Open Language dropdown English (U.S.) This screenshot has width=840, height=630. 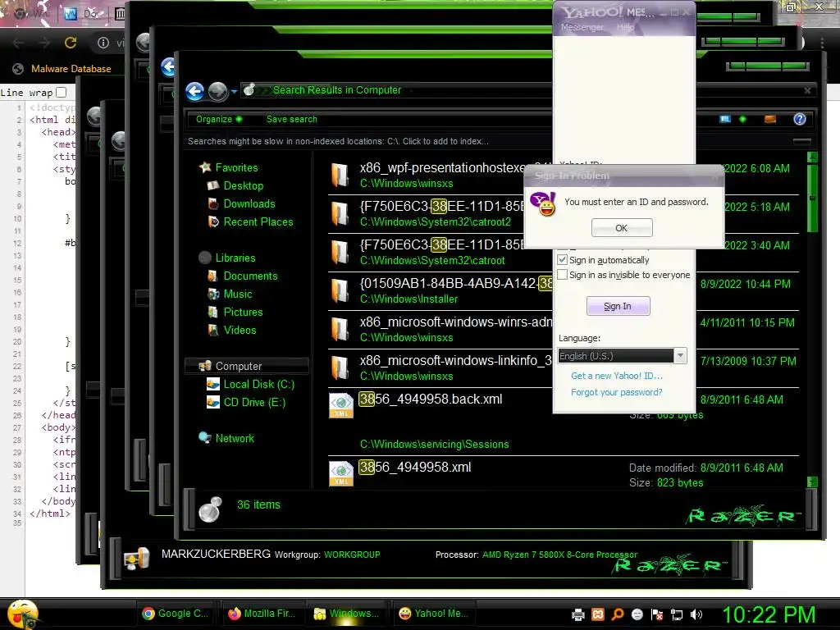622,356
